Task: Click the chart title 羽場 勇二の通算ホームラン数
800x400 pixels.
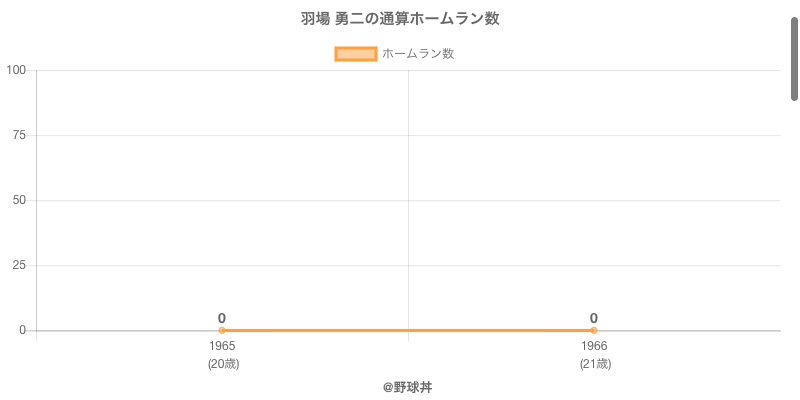Action: (x=400, y=19)
